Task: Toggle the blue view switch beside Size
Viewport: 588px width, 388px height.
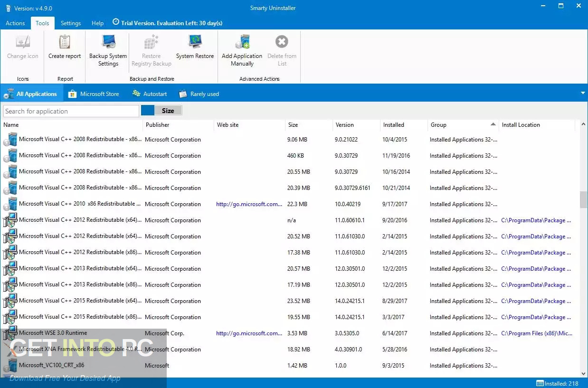Action: (148, 111)
